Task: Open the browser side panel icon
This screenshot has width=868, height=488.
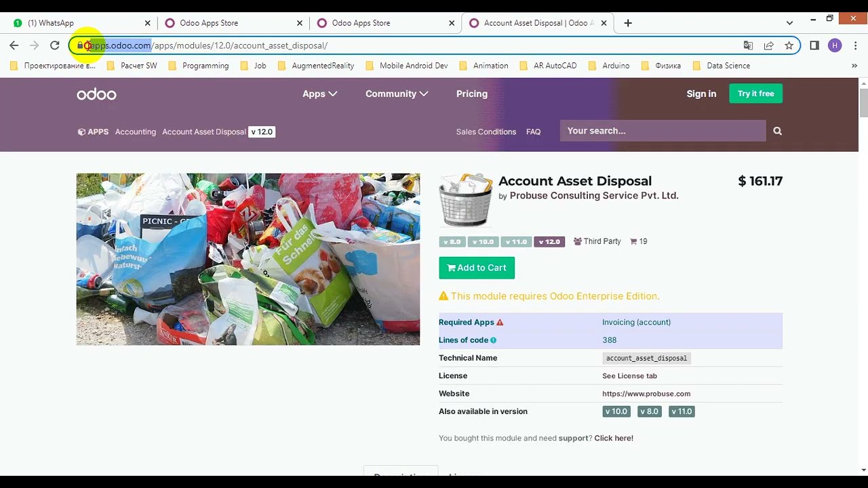Action: click(814, 45)
